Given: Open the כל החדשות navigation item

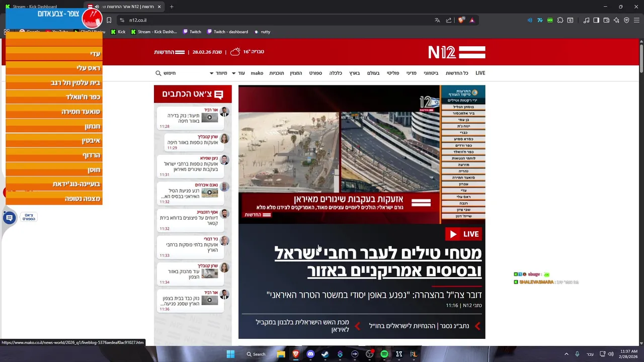Looking at the screenshot, I should pos(457,73).
